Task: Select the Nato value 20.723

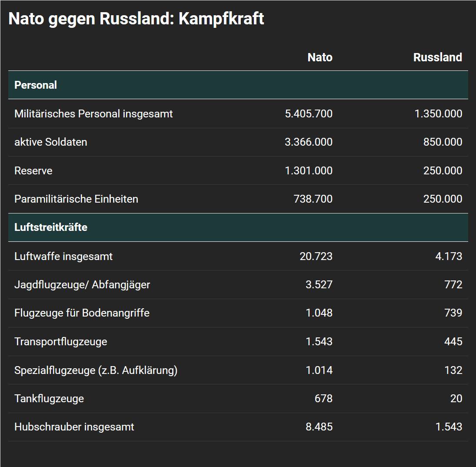Action: tap(316, 257)
